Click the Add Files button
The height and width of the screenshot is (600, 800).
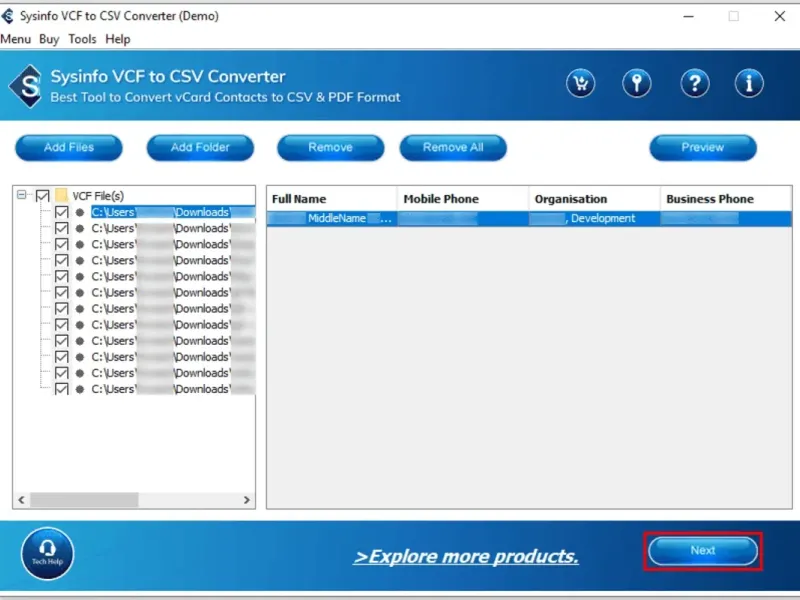(69, 147)
